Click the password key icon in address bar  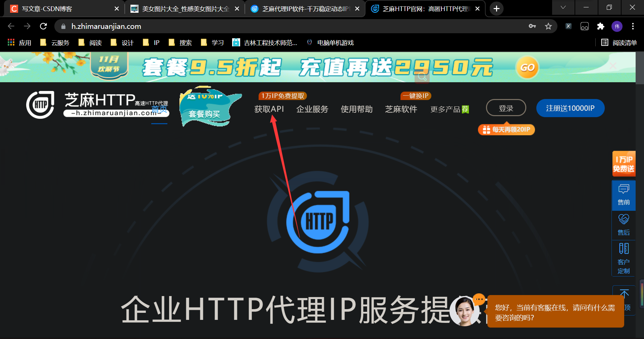532,26
